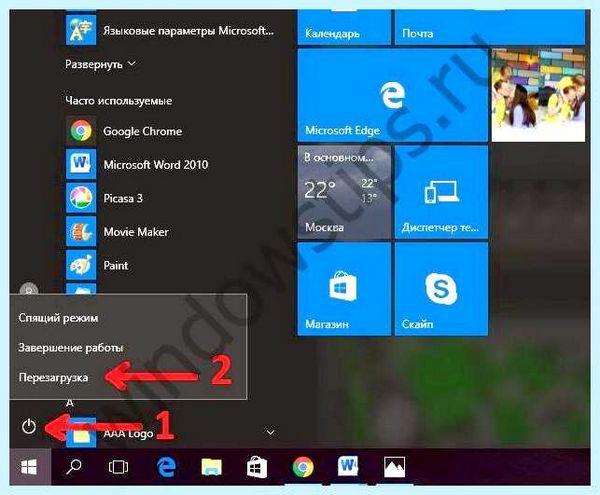Open Microsoft Word 2010 label
This screenshot has width=600, height=495.
coord(156,164)
